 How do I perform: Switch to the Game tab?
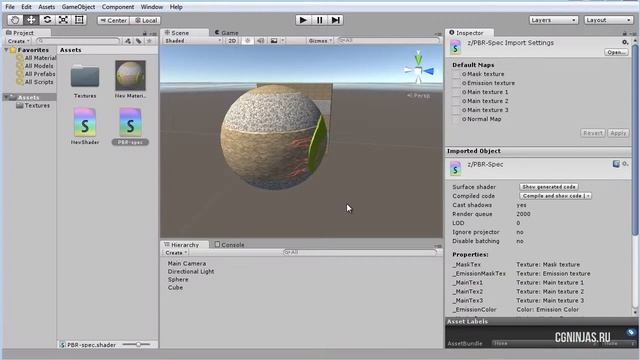coord(227,33)
